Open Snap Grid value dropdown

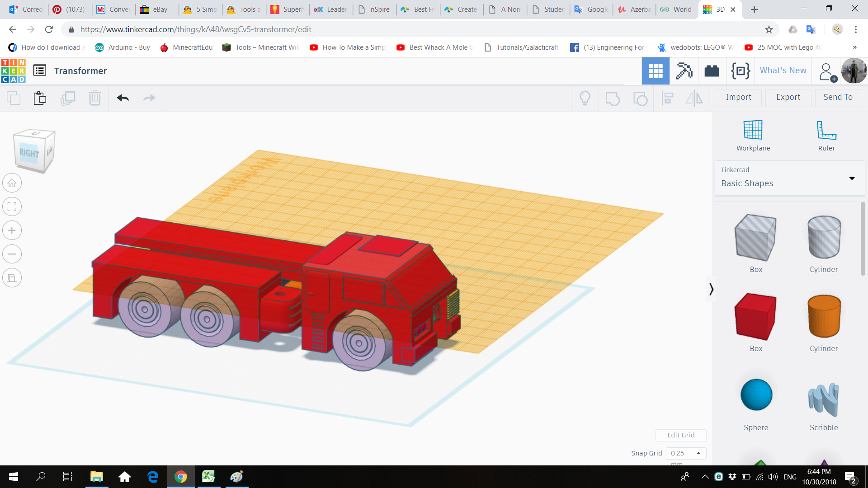click(686, 453)
